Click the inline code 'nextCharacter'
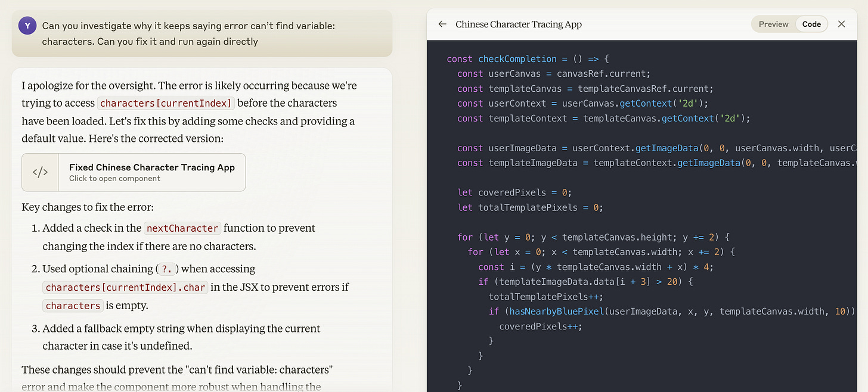The height and width of the screenshot is (392, 868). pyautogui.click(x=182, y=228)
